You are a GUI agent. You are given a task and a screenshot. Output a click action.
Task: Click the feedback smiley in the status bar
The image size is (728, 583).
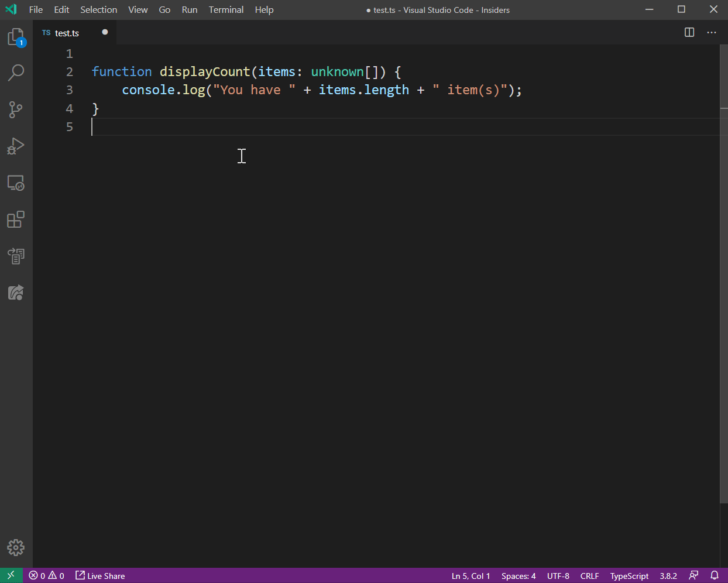[x=693, y=575]
